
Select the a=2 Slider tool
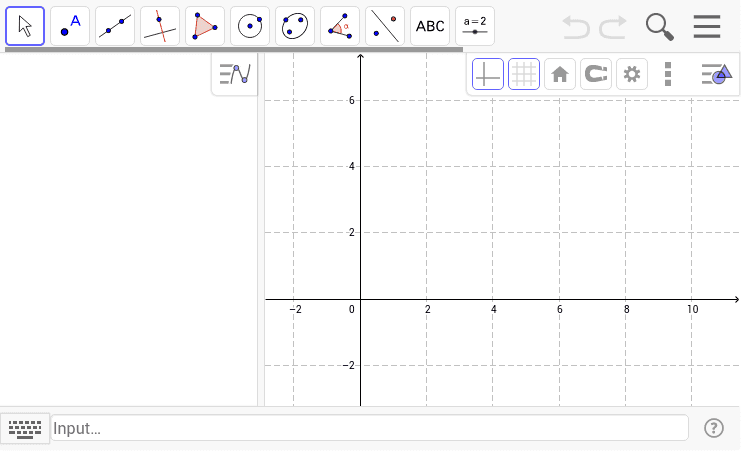pos(475,26)
